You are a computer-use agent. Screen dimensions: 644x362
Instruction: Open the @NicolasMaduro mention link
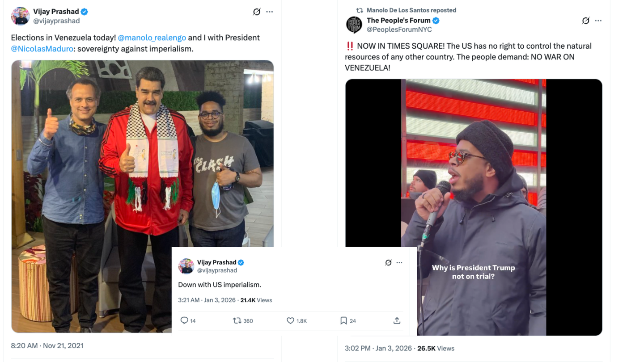[x=42, y=49]
